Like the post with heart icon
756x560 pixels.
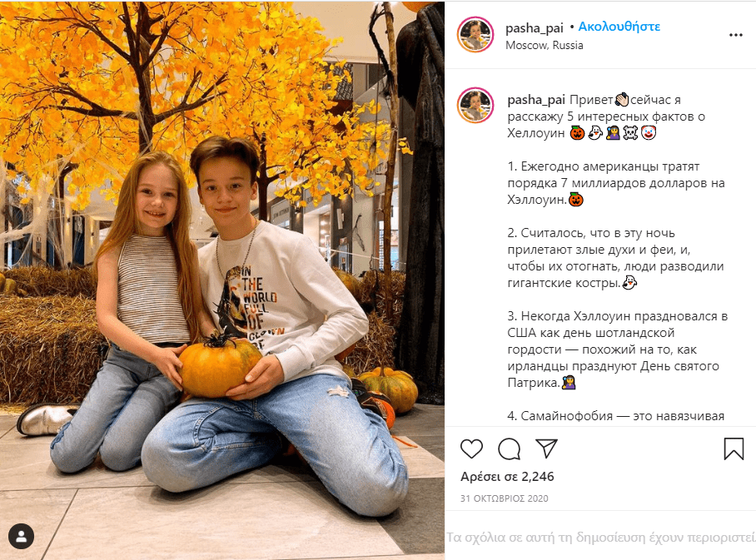471,448
